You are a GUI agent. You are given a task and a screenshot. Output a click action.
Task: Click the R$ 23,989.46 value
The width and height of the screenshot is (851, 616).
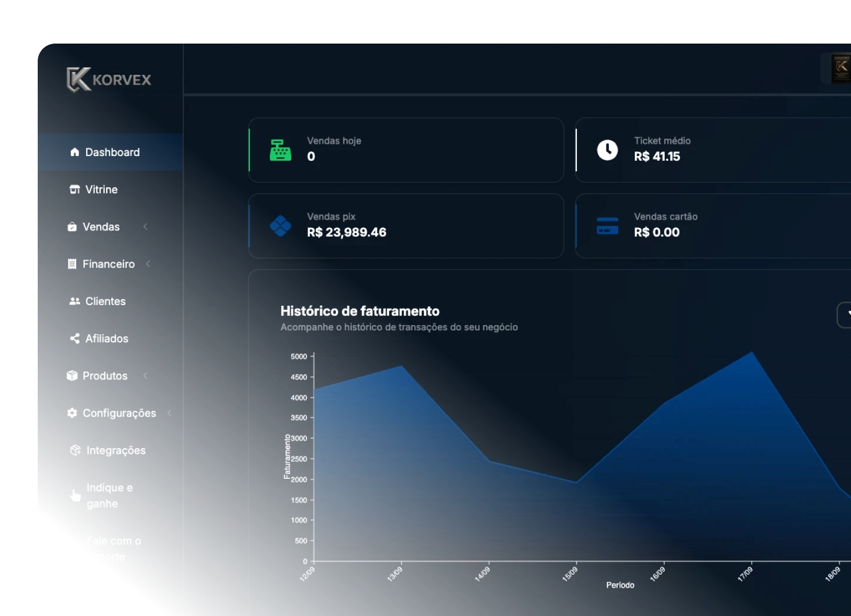347,233
